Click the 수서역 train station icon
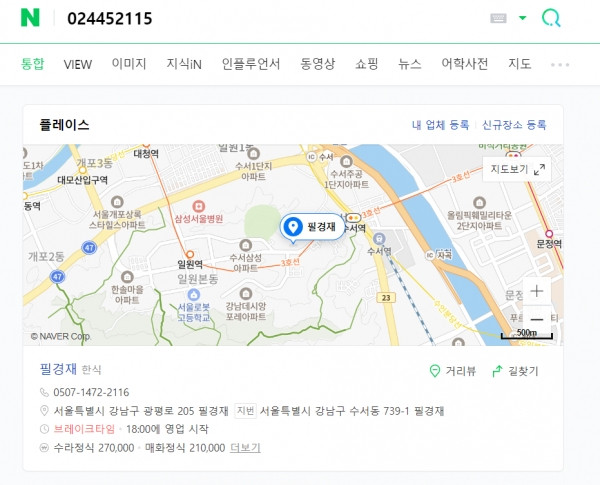The width and height of the screenshot is (600, 485). tap(379, 238)
